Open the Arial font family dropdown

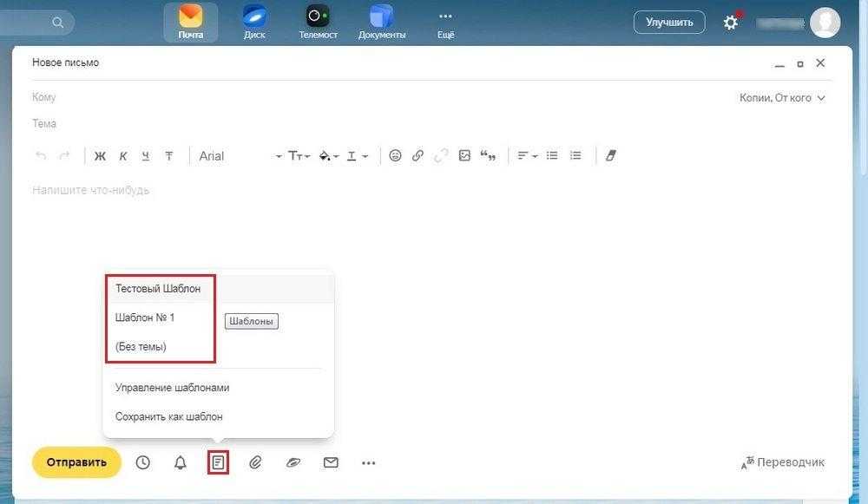pyautogui.click(x=240, y=156)
